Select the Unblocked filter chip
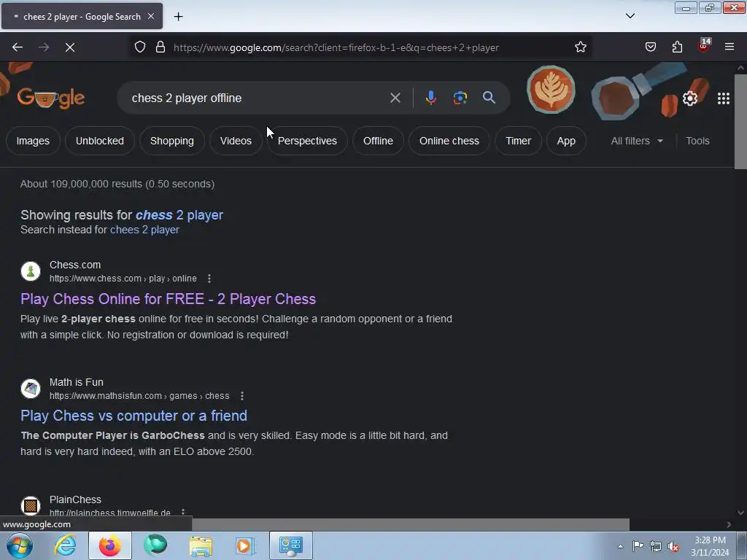Image resolution: width=747 pixels, height=560 pixels. click(99, 141)
